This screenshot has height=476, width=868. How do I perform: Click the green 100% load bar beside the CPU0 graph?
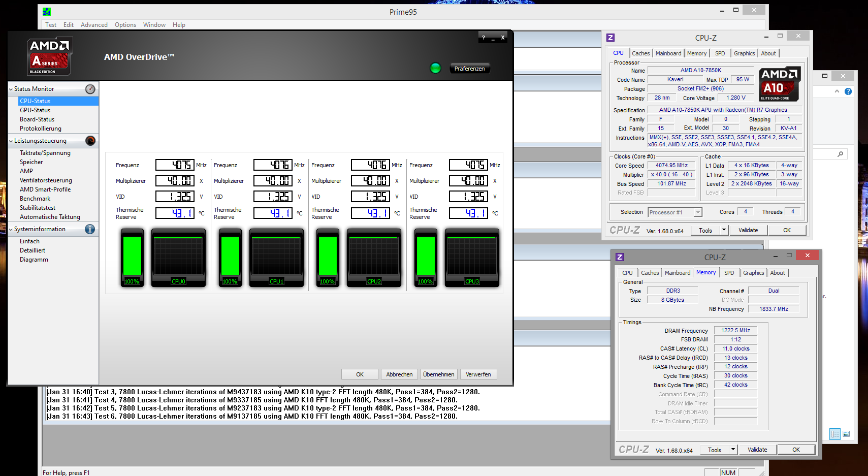tap(132, 258)
